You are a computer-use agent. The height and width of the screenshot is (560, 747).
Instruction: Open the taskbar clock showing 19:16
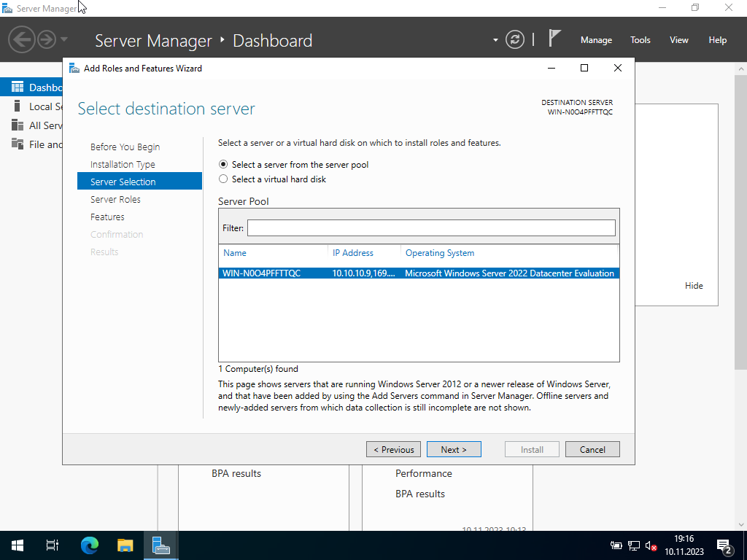684,545
